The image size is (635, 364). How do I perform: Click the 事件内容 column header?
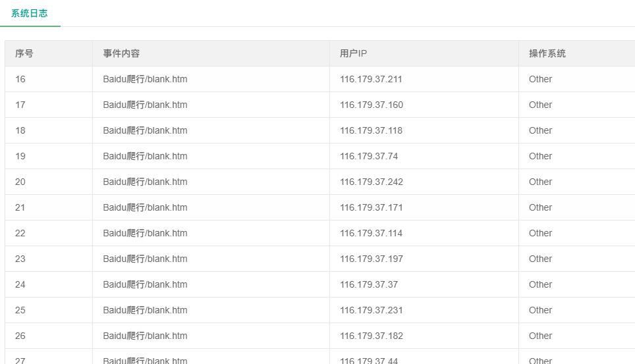(121, 53)
